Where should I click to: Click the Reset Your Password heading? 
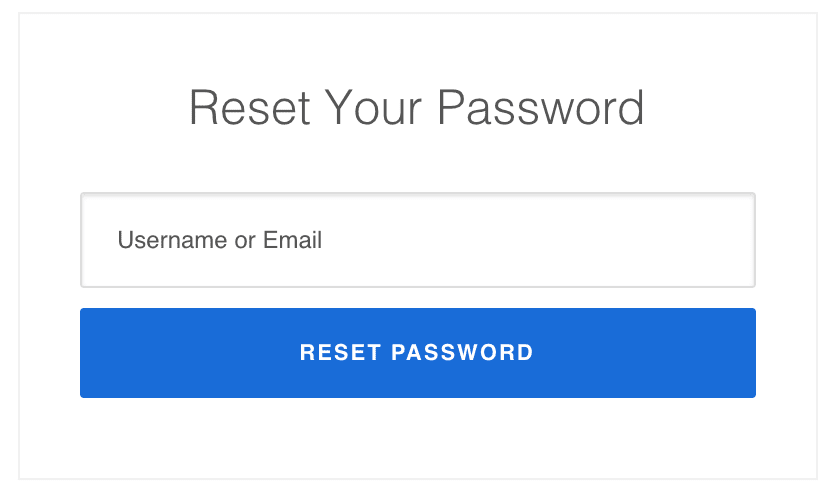click(x=416, y=108)
